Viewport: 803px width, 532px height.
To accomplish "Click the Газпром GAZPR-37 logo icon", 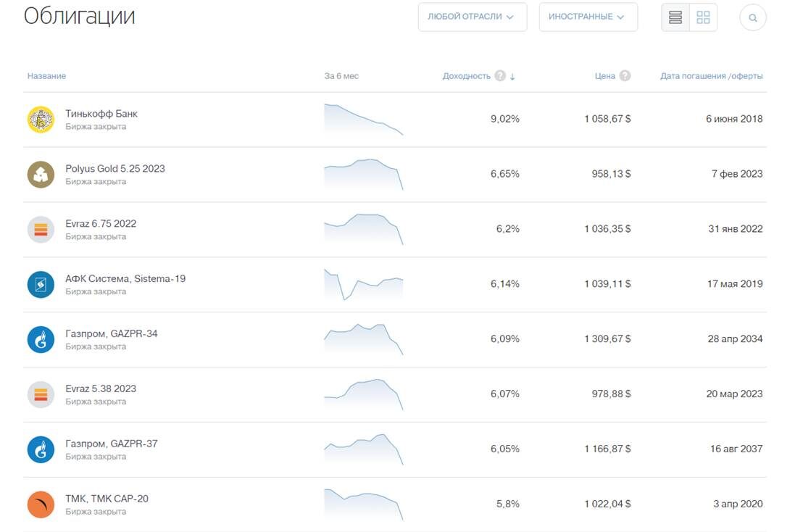I will (x=41, y=449).
